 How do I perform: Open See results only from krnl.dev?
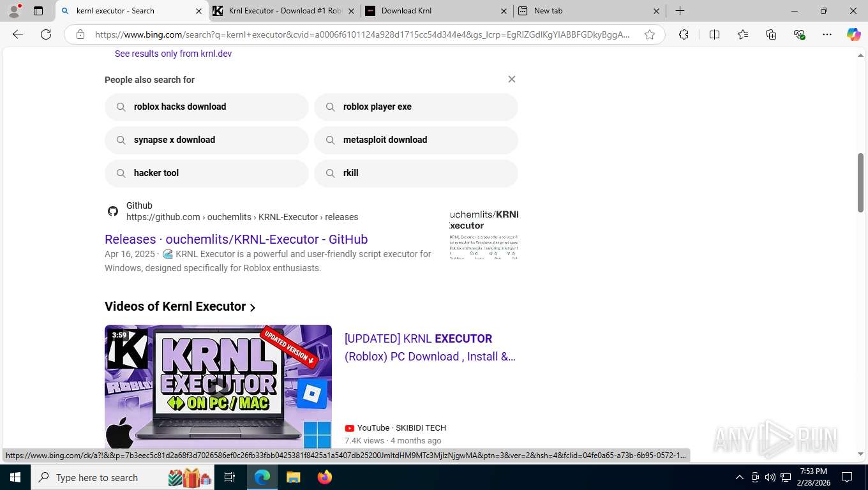point(173,54)
